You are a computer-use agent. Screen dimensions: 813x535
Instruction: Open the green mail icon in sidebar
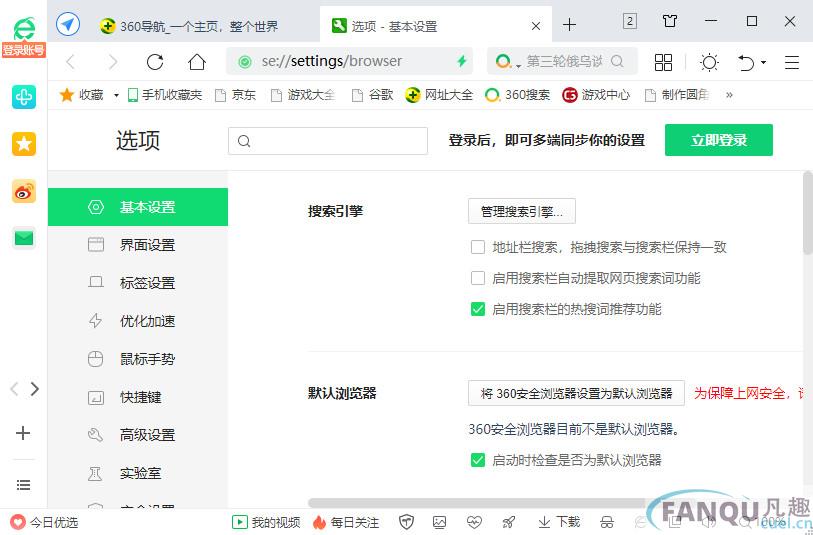(x=24, y=238)
